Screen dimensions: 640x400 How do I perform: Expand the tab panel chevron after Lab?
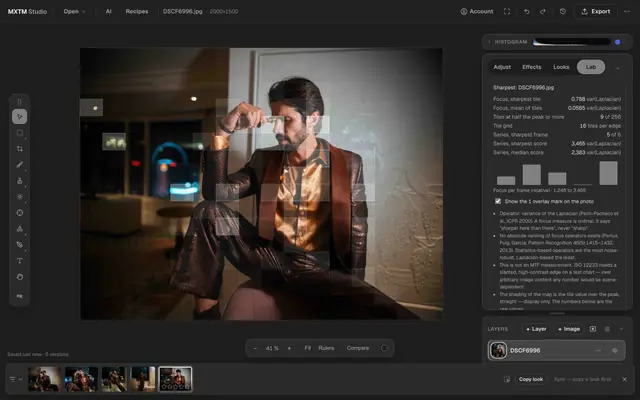coord(618,68)
